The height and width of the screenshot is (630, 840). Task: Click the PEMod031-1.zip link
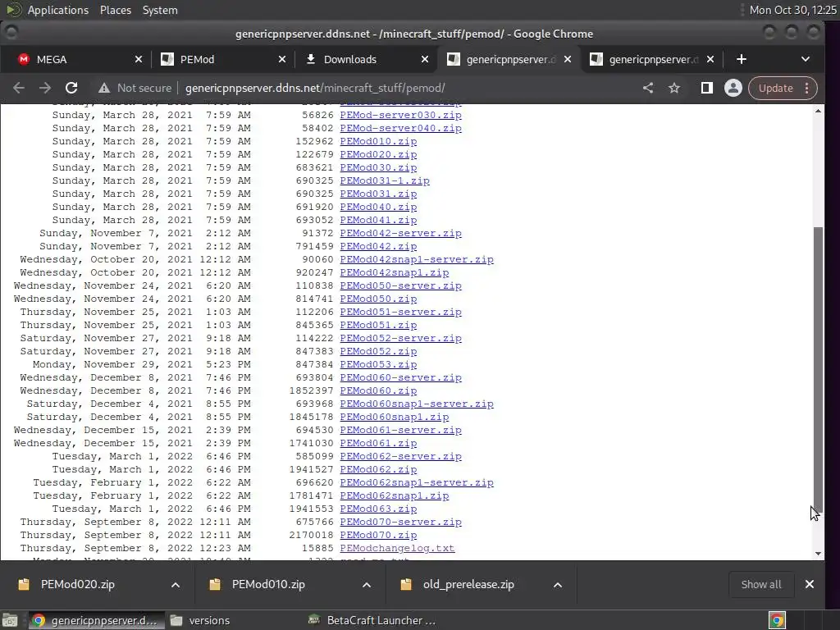(x=385, y=180)
